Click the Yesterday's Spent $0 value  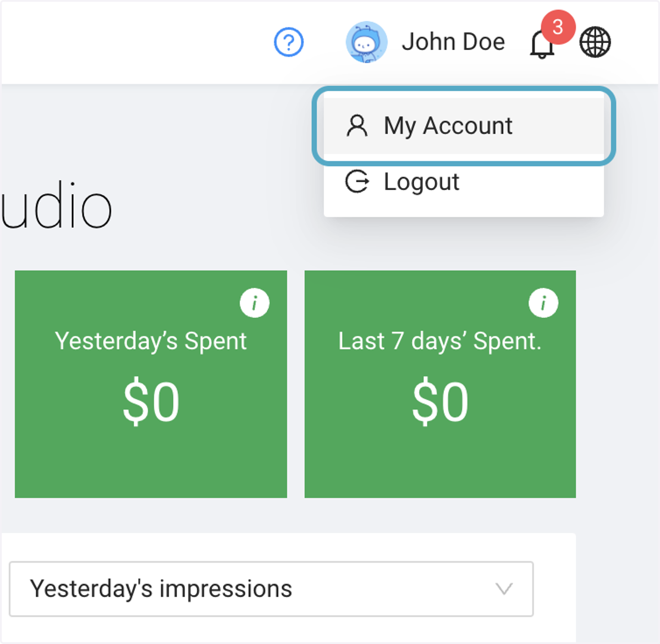(x=151, y=403)
